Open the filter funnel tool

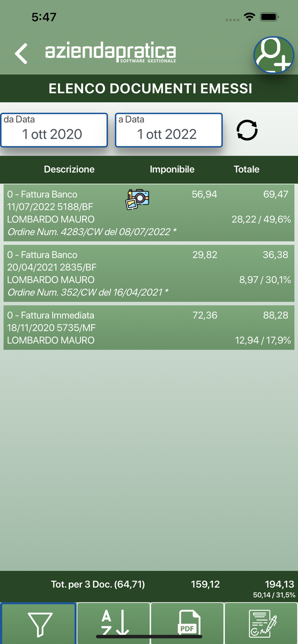click(39, 623)
